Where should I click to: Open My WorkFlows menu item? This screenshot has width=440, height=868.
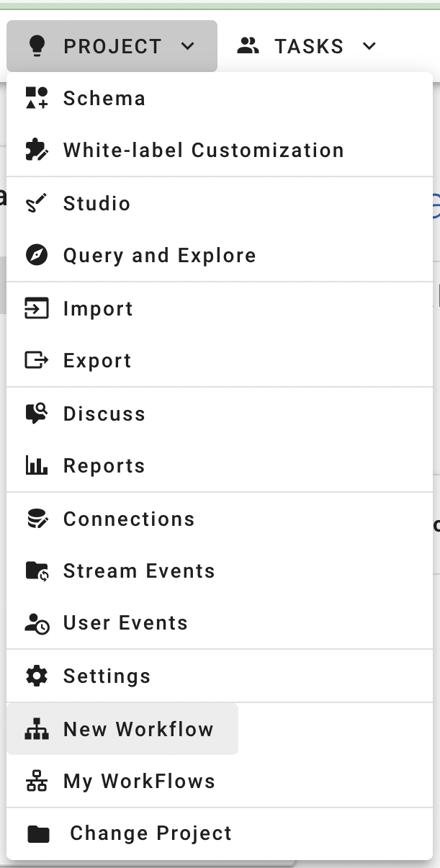[x=139, y=781]
